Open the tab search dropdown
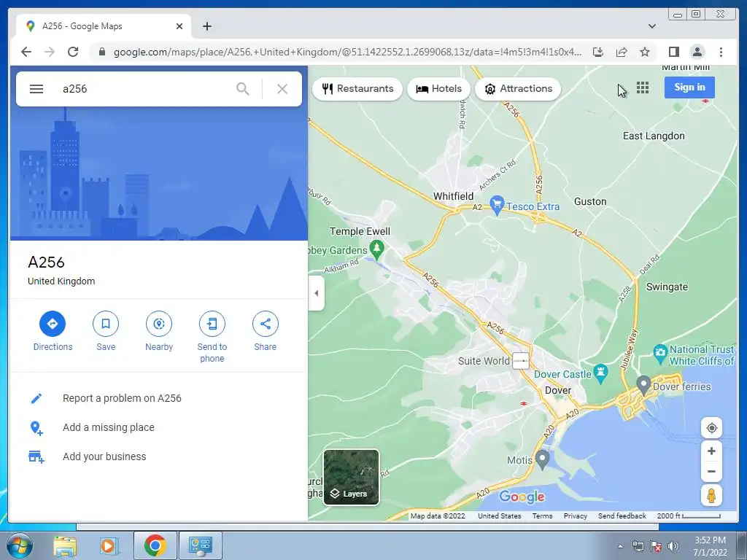This screenshot has height=560, width=747. click(652, 26)
